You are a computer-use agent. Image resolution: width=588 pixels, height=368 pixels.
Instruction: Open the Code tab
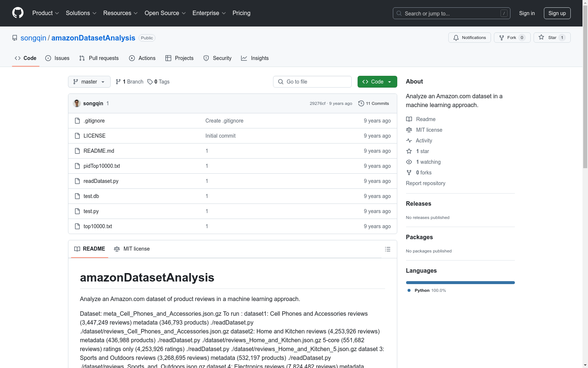26,58
